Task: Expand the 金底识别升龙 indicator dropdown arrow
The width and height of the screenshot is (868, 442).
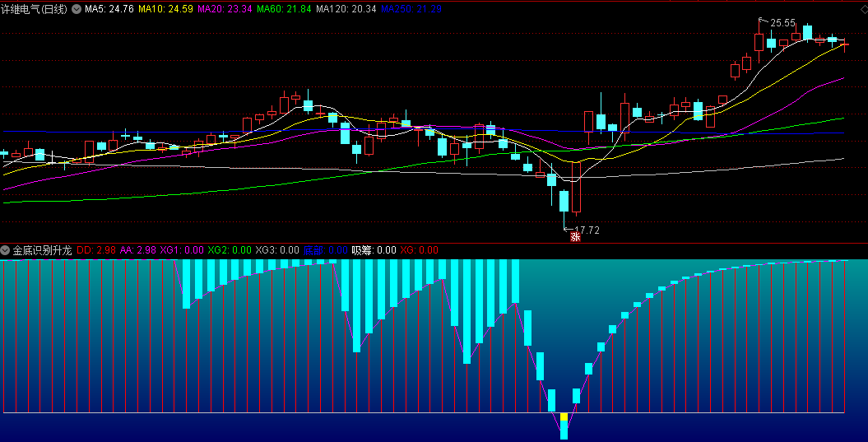Action: coord(5,250)
